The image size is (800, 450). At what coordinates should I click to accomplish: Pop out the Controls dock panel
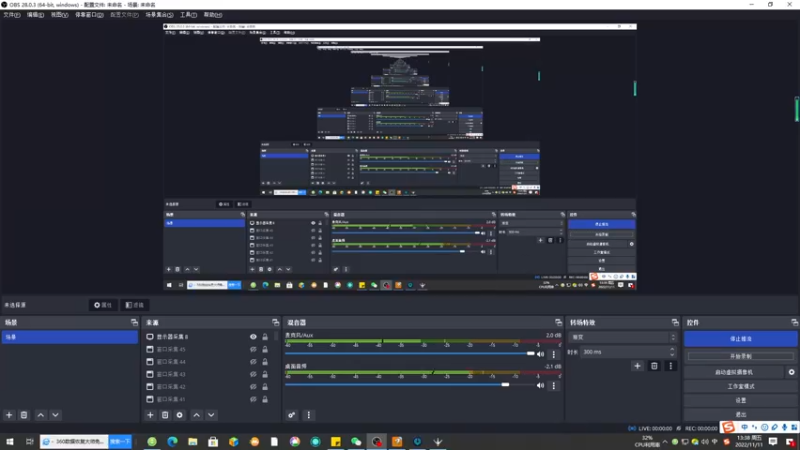794,322
